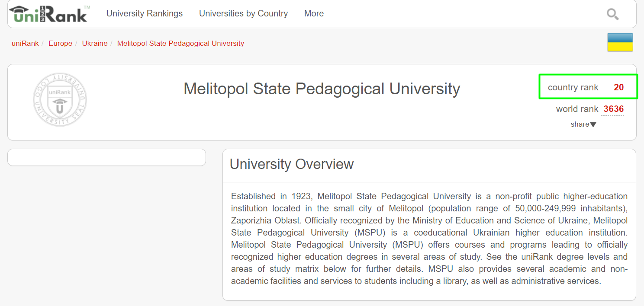The width and height of the screenshot is (644, 306).
Task: Click the overview description paragraph
Action: tap(429, 239)
